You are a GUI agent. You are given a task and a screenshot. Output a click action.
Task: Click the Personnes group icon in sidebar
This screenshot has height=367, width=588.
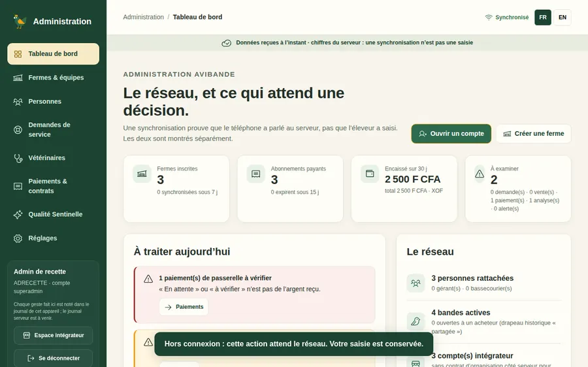click(18, 102)
